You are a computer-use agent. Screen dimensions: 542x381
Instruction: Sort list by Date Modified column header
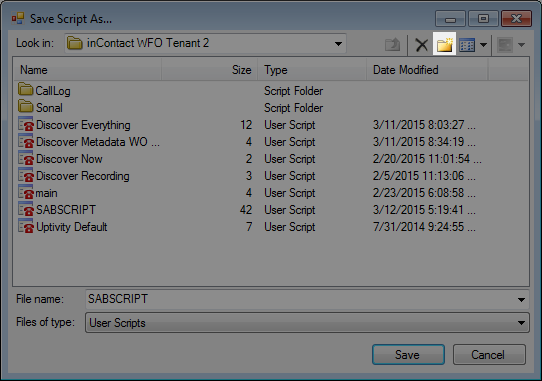click(427, 70)
